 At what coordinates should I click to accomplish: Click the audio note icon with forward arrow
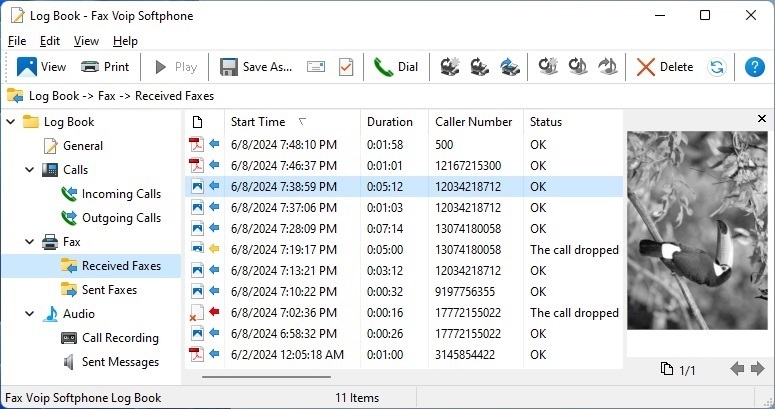[x=607, y=67]
